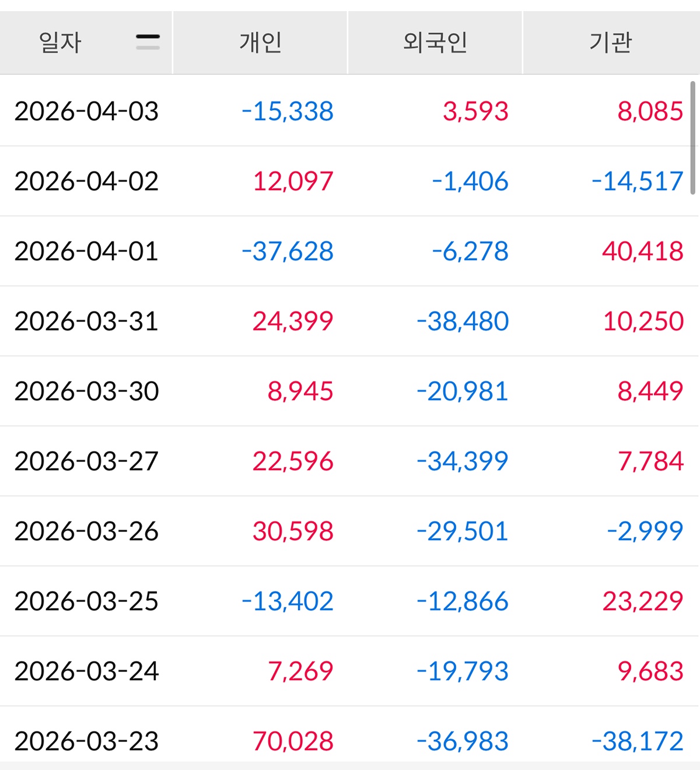This screenshot has height=770, width=700.
Task: Toggle the sort icon beside 일자
Action: pyautogui.click(x=148, y=42)
